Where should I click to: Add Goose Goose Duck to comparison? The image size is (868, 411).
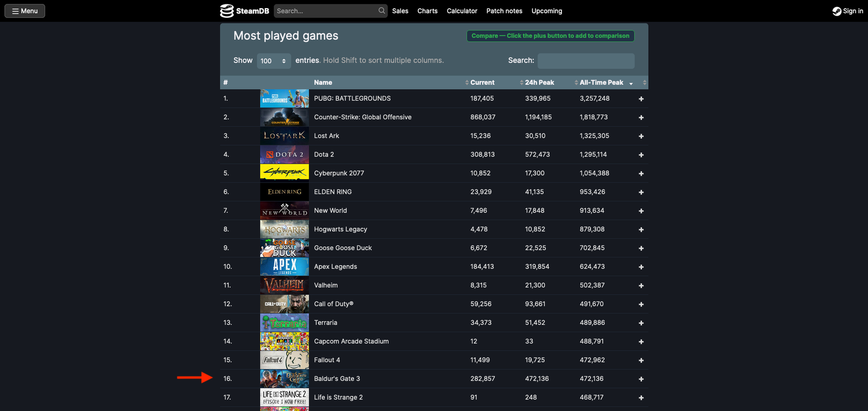(641, 248)
